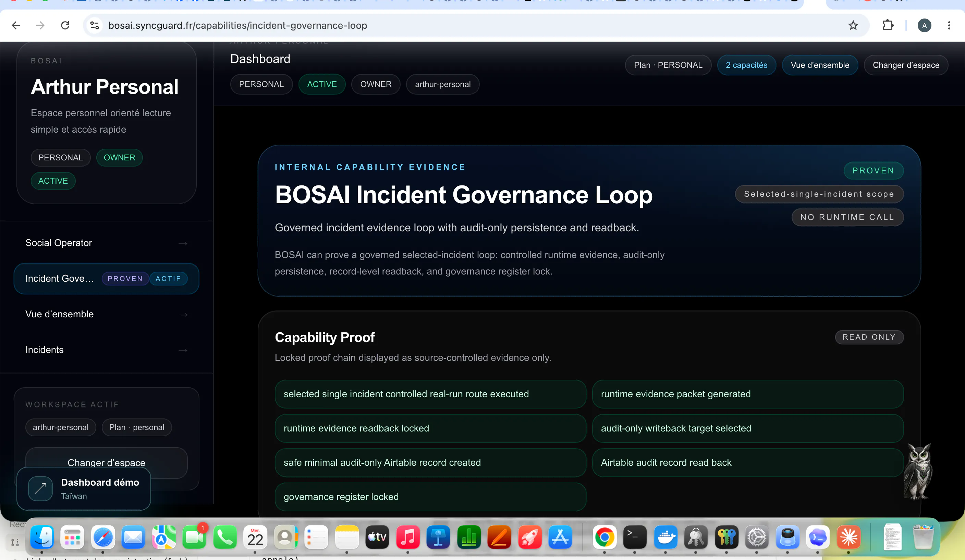Click the ACTIVE badge under Dashboard
The height and width of the screenshot is (560, 965).
322,84
